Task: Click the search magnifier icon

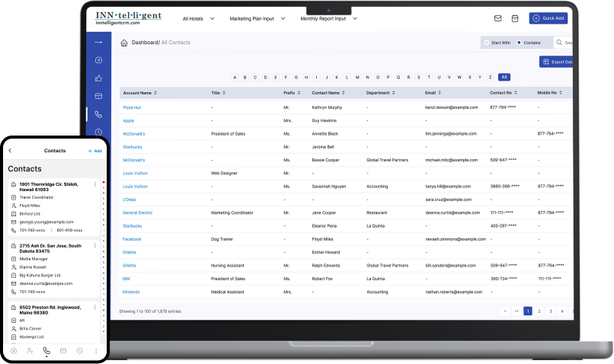Action: (559, 43)
